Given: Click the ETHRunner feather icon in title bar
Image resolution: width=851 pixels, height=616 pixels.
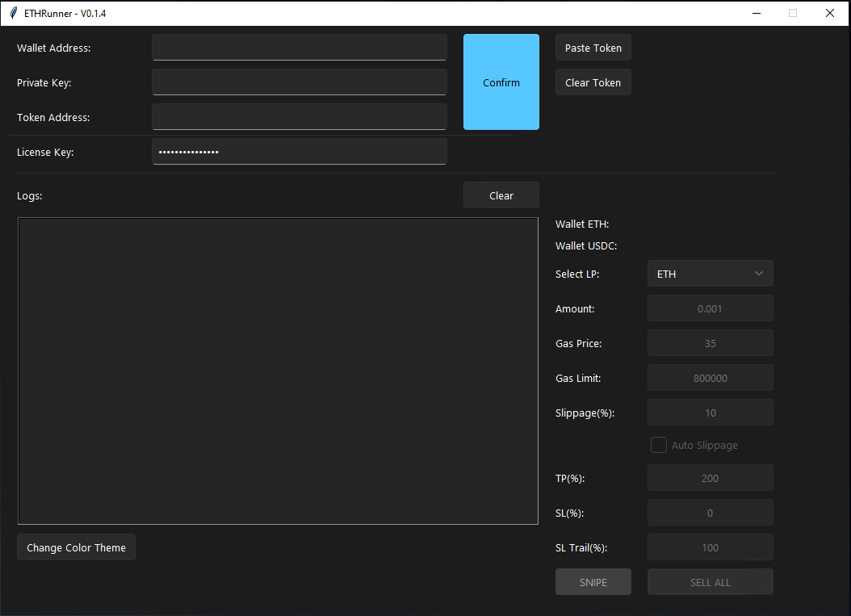Looking at the screenshot, I should tap(13, 13).
